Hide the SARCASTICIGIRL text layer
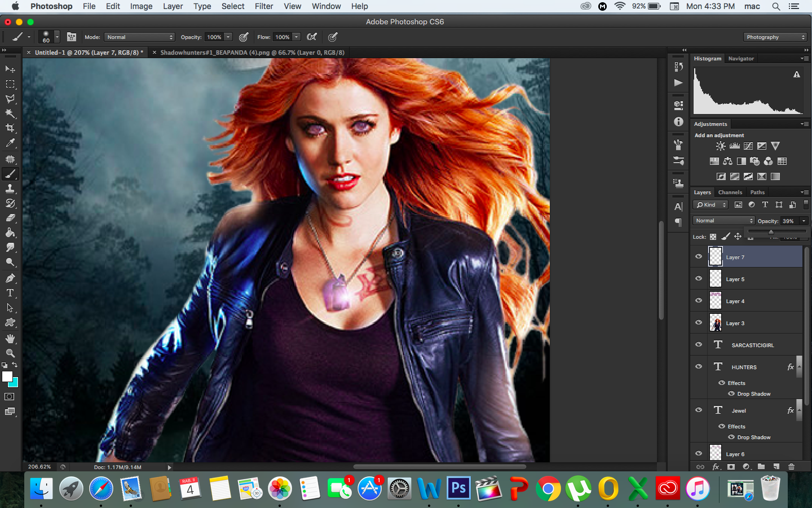This screenshot has height=508, width=812. click(699, 344)
